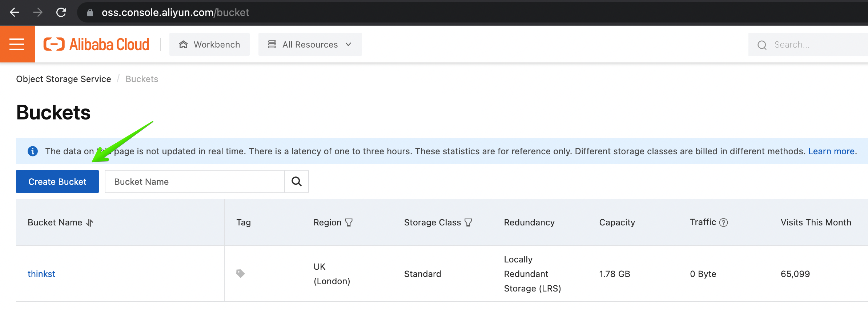The height and width of the screenshot is (310, 868).
Task: Open the orange hamburger navigation menu
Action: (x=17, y=44)
